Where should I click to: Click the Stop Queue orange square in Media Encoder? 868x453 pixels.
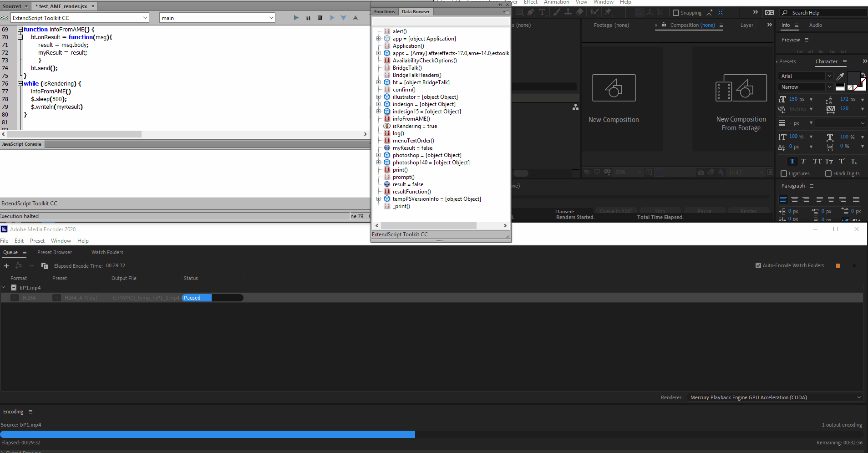[x=838, y=266]
